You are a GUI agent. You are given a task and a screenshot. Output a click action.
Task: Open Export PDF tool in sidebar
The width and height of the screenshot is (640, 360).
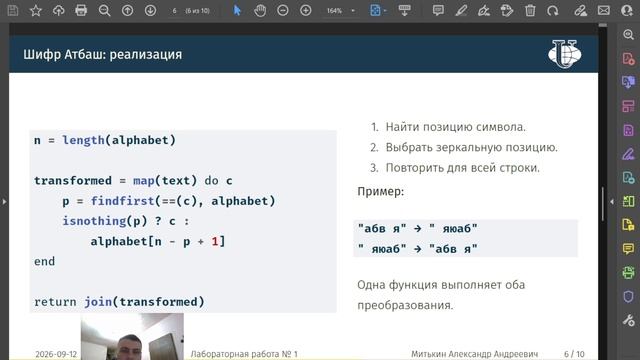[629, 178]
